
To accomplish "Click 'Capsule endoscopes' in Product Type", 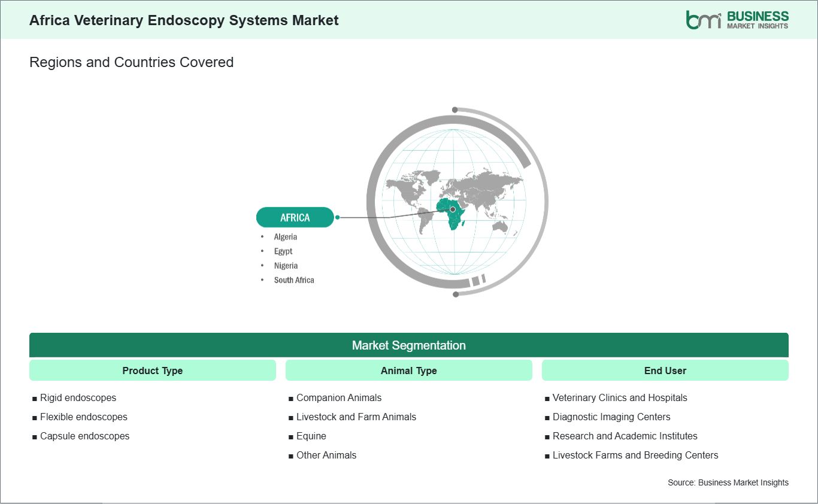I will pos(84,436).
